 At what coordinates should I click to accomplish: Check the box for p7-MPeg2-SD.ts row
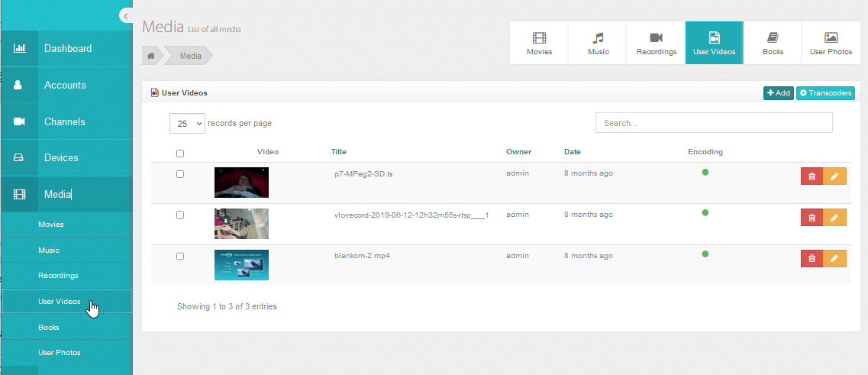180,174
